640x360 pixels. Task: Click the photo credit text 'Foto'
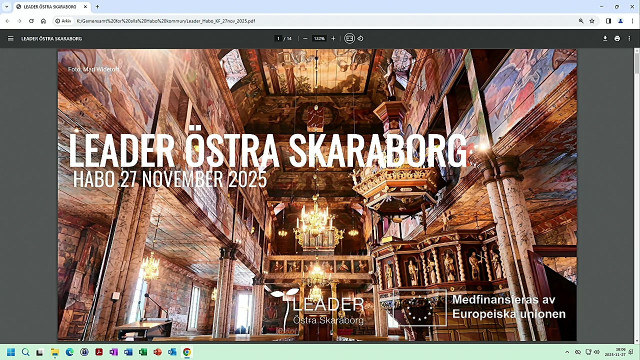[x=93, y=69]
